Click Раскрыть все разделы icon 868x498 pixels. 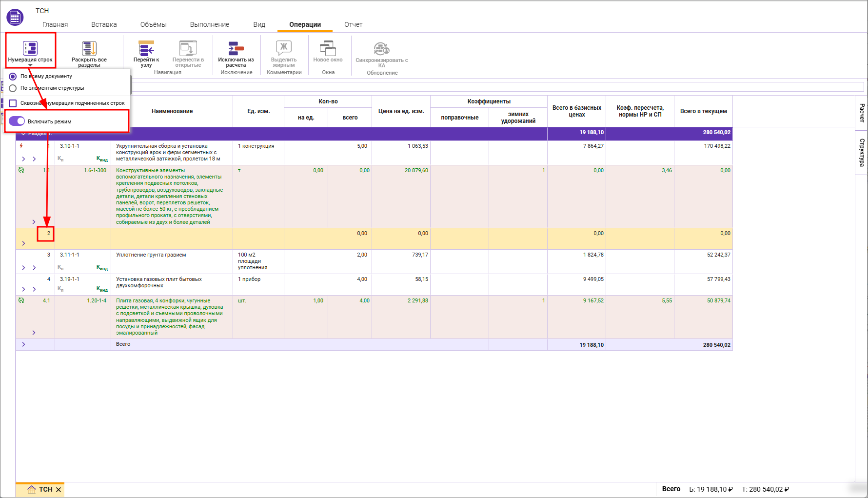(x=89, y=48)
